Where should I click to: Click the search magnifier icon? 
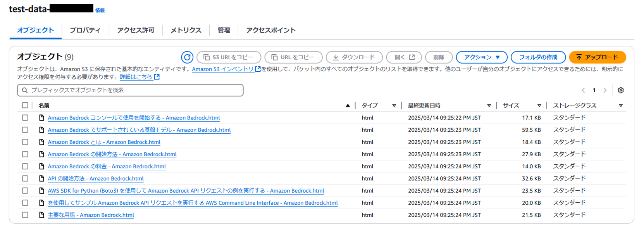point(25,90)
